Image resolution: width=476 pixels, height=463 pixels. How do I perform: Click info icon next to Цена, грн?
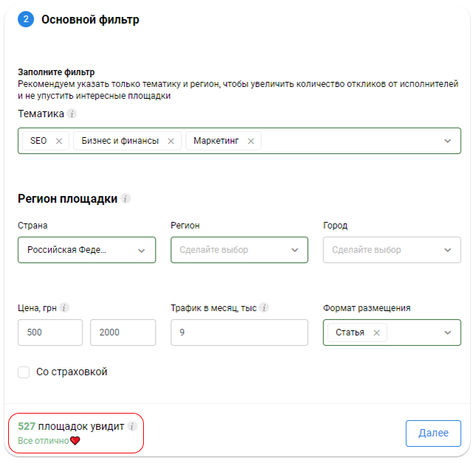65,308
